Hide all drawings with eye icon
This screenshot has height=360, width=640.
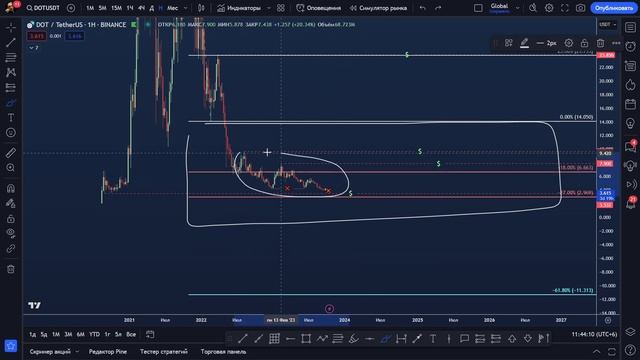11,233
